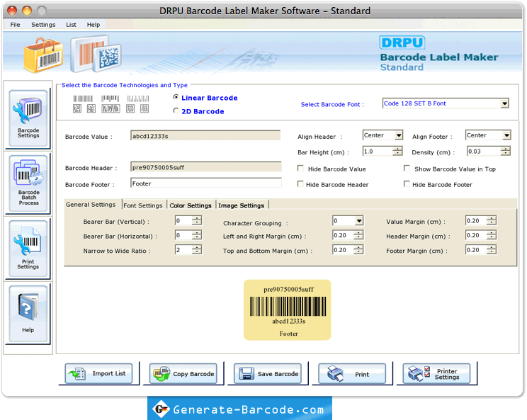Select the Linear Barcode radio button
This screenshot has height=420, width=527.
176,97
